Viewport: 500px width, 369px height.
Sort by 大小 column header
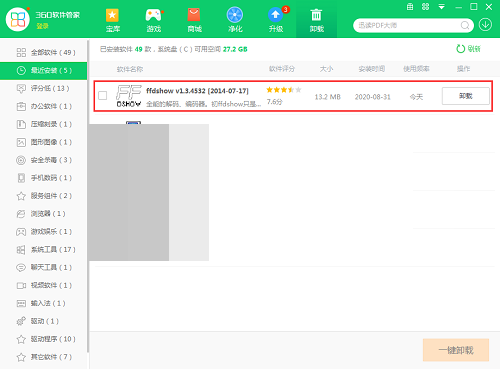click(x=326, y=69)
